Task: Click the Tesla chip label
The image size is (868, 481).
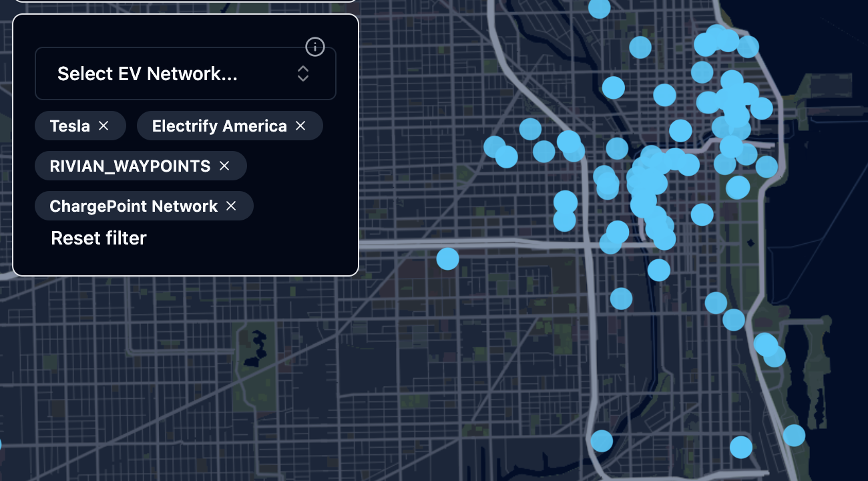Action: tap(69, 126)
